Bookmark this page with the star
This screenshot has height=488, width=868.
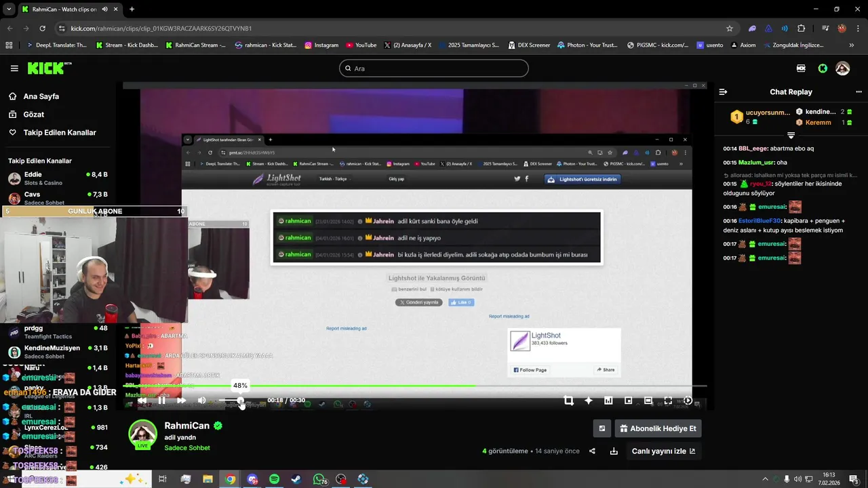tap(730, 28)
